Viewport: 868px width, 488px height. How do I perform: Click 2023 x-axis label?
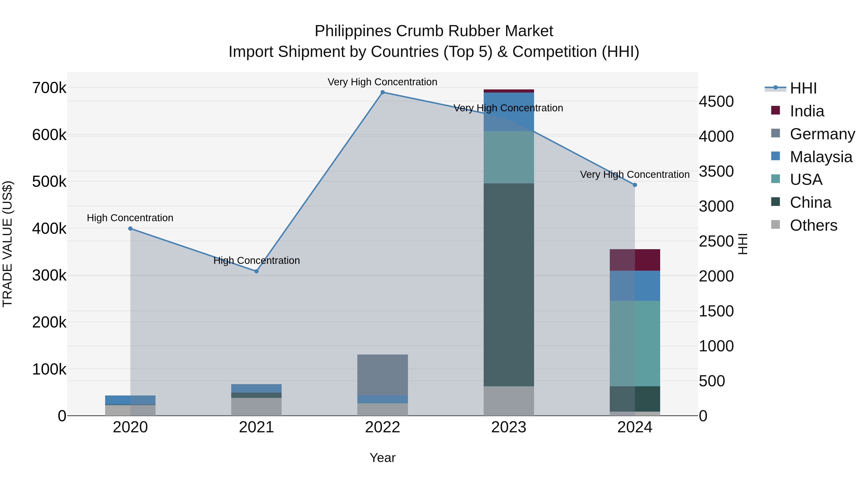tap(509, 427)
